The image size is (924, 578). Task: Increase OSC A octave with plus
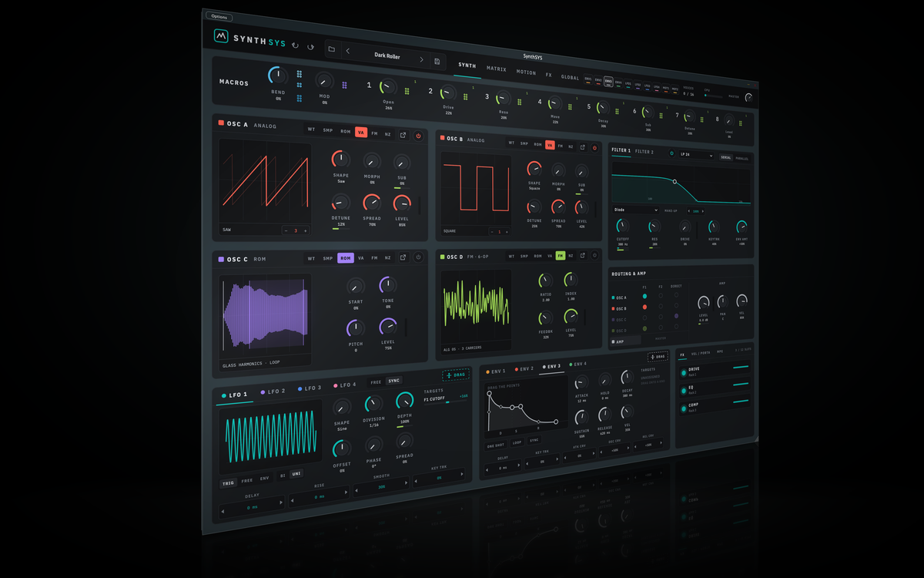305,230
